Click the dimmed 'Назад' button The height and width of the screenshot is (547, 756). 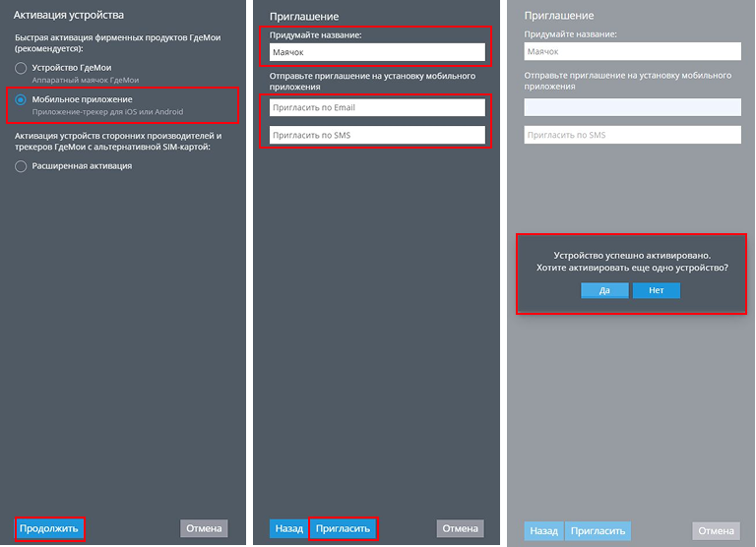point(543,530)
